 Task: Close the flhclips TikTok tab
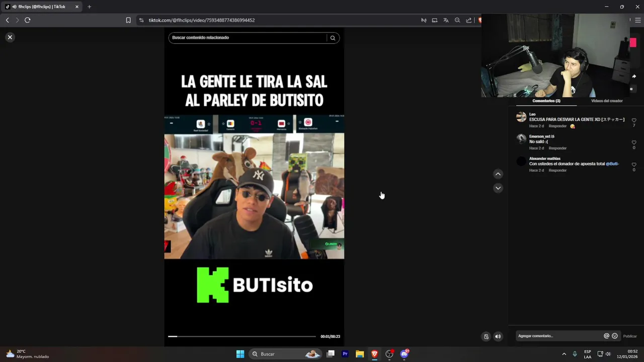tap(77, 7)
